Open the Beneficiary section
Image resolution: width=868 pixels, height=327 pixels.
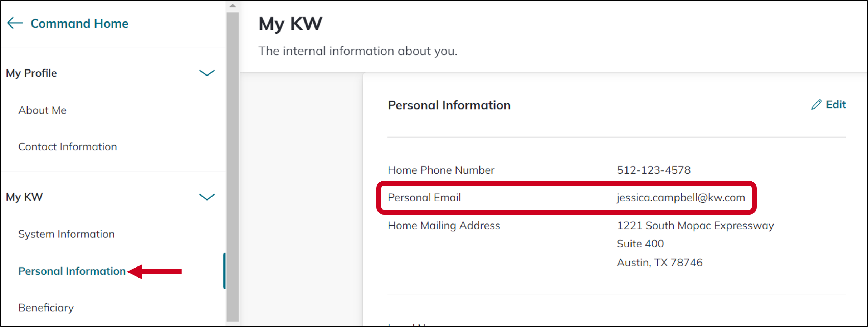tap(45, 307)
